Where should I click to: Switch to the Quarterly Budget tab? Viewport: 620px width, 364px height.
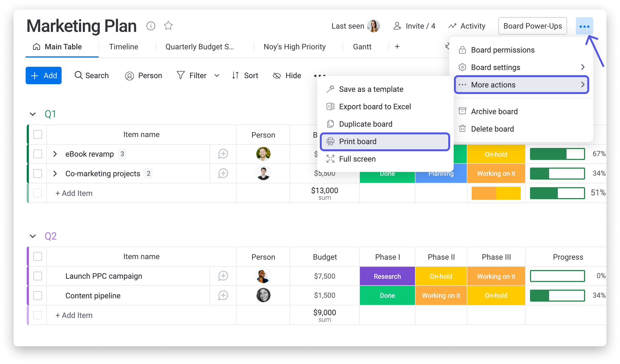[200, 47]
